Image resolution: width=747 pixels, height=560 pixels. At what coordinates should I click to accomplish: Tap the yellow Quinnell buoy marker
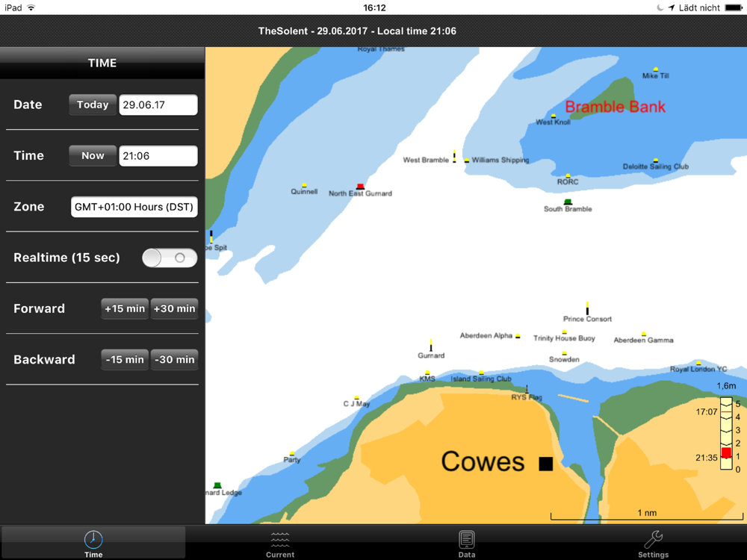point(304,185)
